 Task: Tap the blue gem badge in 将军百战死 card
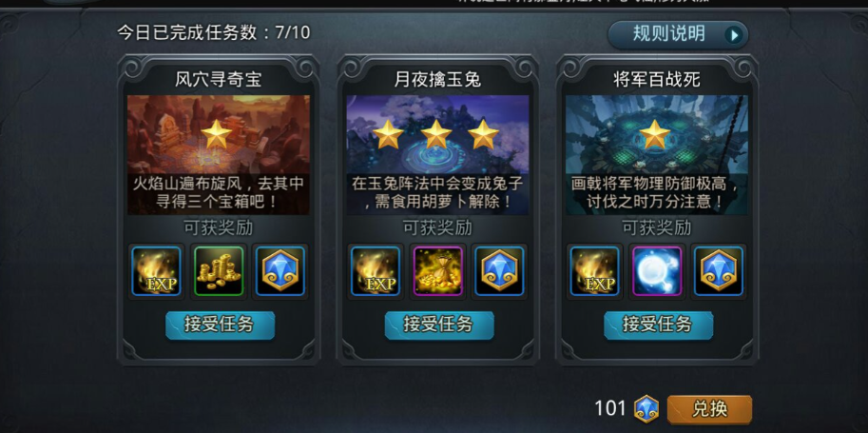[719, 271]
